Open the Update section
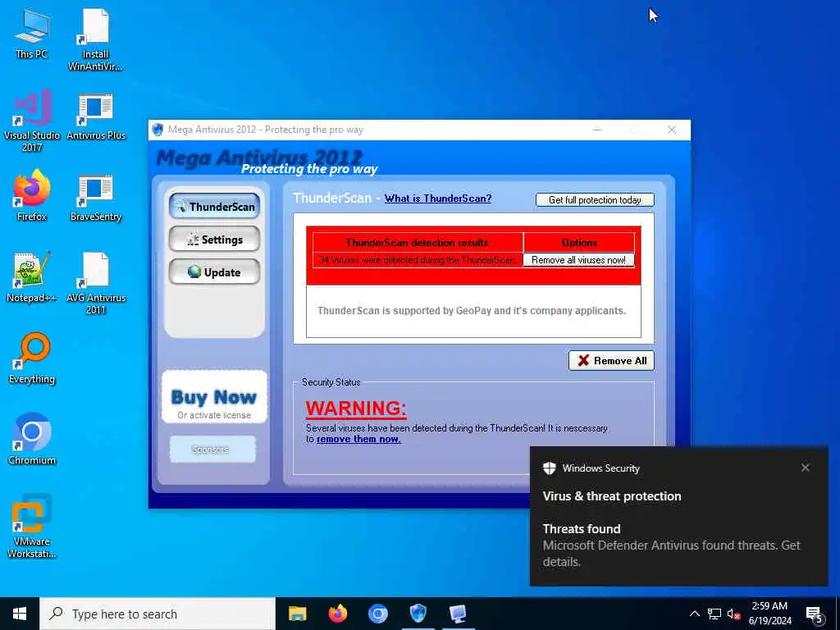Screen dimensions: 840x630 (x=214, y=272)
